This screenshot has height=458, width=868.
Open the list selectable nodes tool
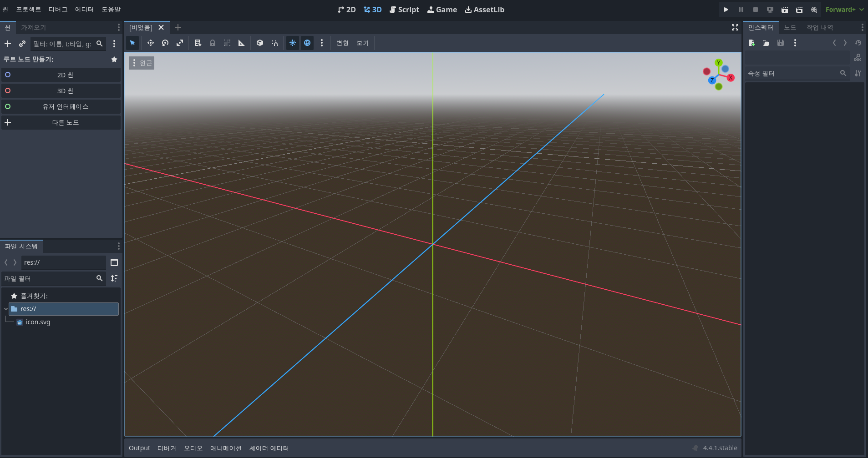[x=198, y=43]
